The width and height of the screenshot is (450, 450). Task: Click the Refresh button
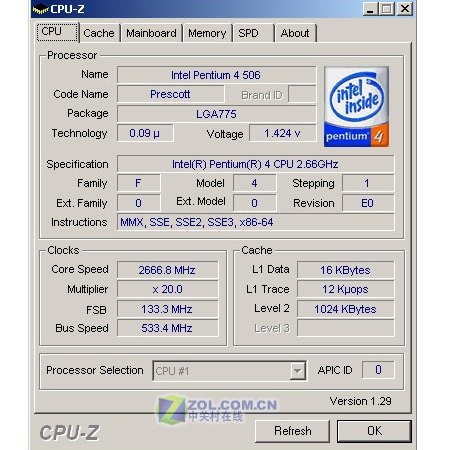pyautogui.click(x=292, y=431)
